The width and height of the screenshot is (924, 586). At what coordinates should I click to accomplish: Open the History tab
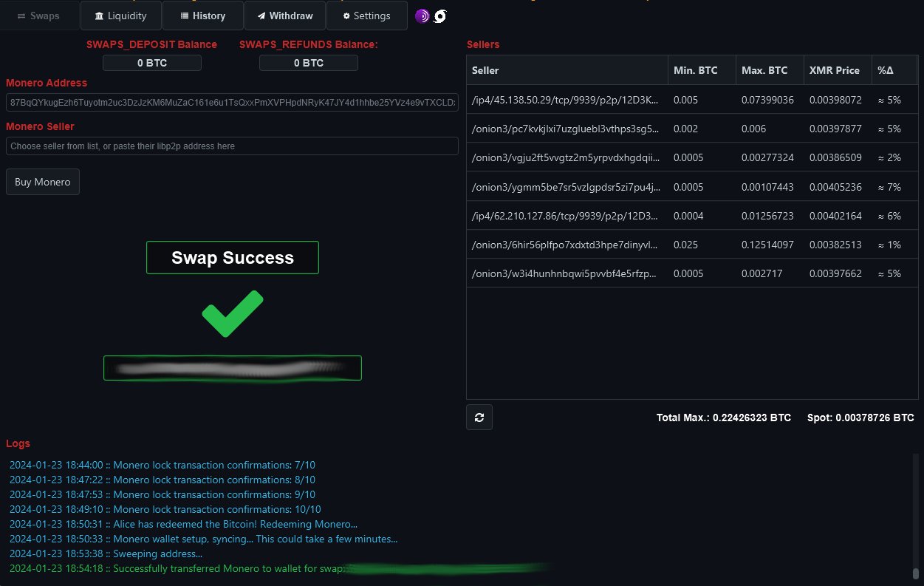pos(202,16)
